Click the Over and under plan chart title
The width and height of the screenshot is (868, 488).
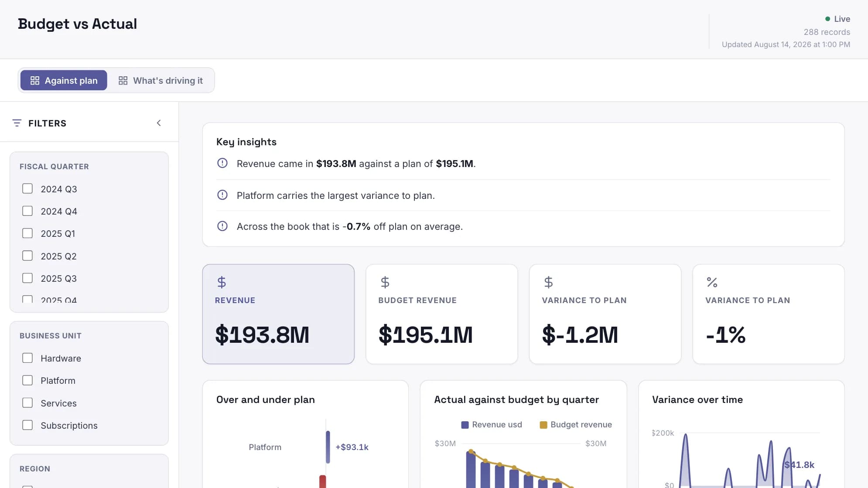pyautogui.click(x=266, y=399)
